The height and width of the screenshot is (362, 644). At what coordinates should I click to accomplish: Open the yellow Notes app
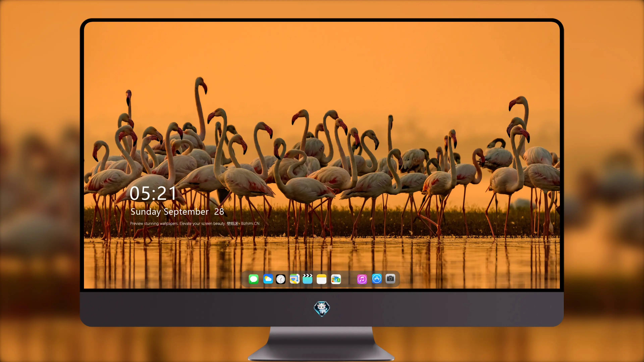point(321,279)
